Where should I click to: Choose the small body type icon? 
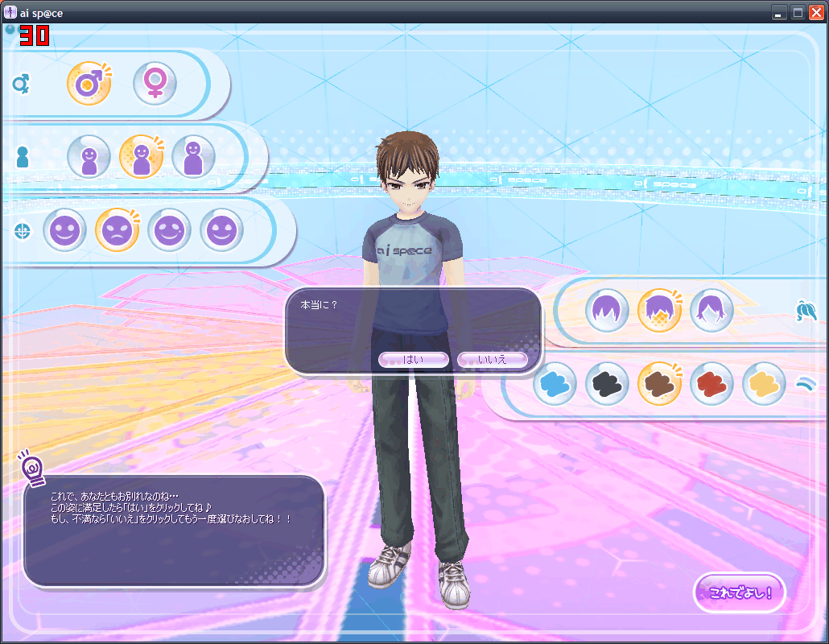pyautogui.click(x=89, y=156)
